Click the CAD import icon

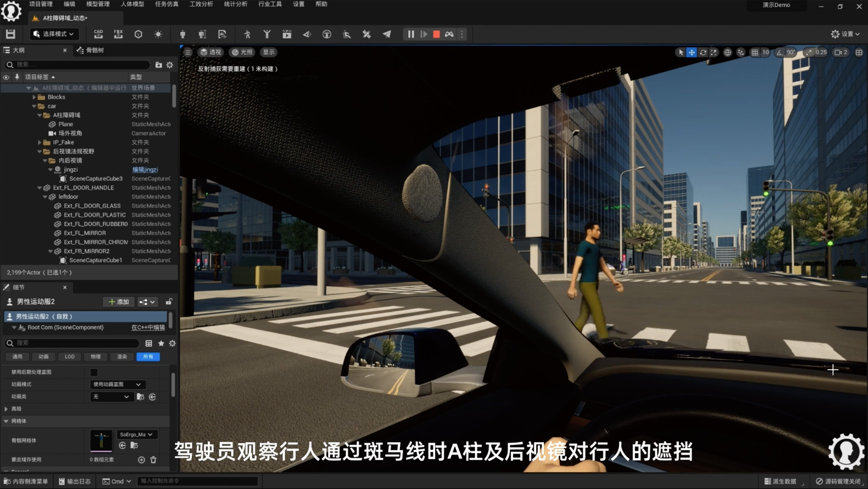click(98, 34)
